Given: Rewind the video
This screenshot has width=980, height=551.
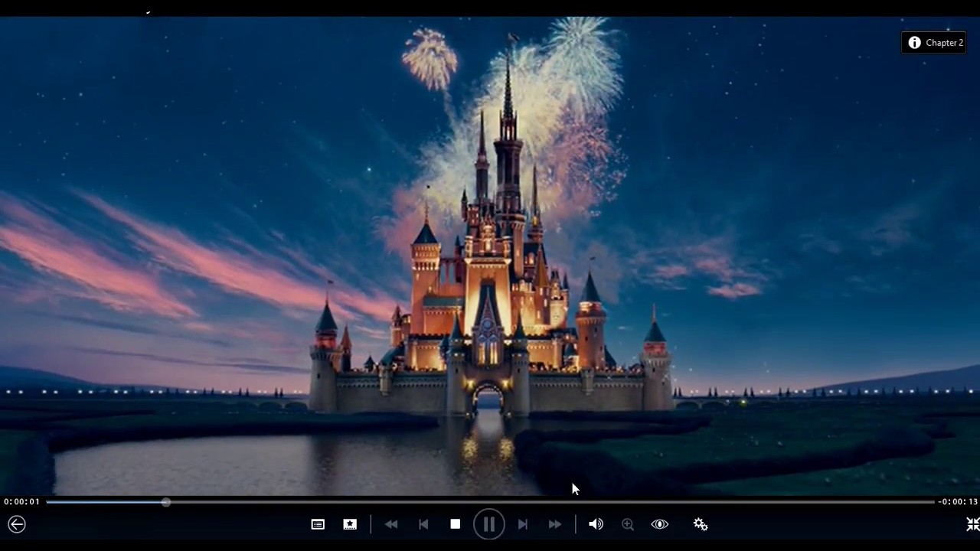Looking at the screenshot, I should [391, 524].
